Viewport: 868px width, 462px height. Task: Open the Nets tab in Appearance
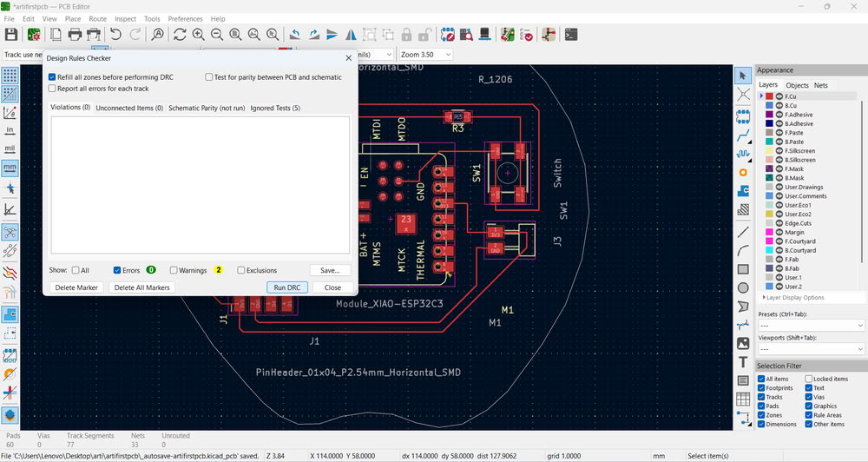point(821,85)
